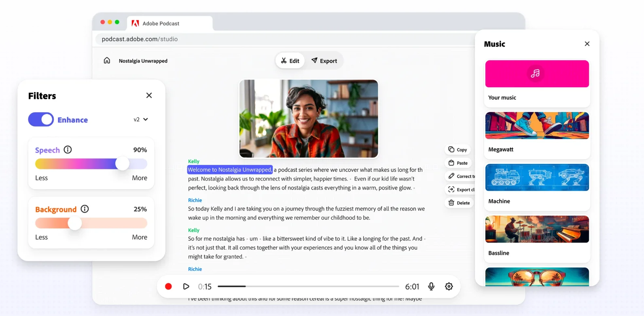Click the speaker video thumbnail
This screenshot has height=316, width=644.
(309, 118)
